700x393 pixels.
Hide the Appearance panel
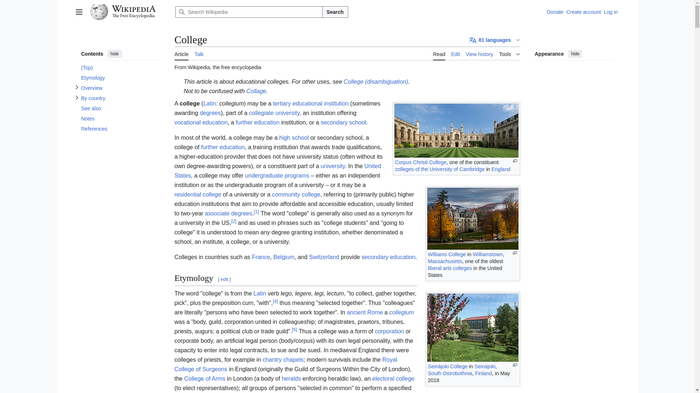(575, 54)
